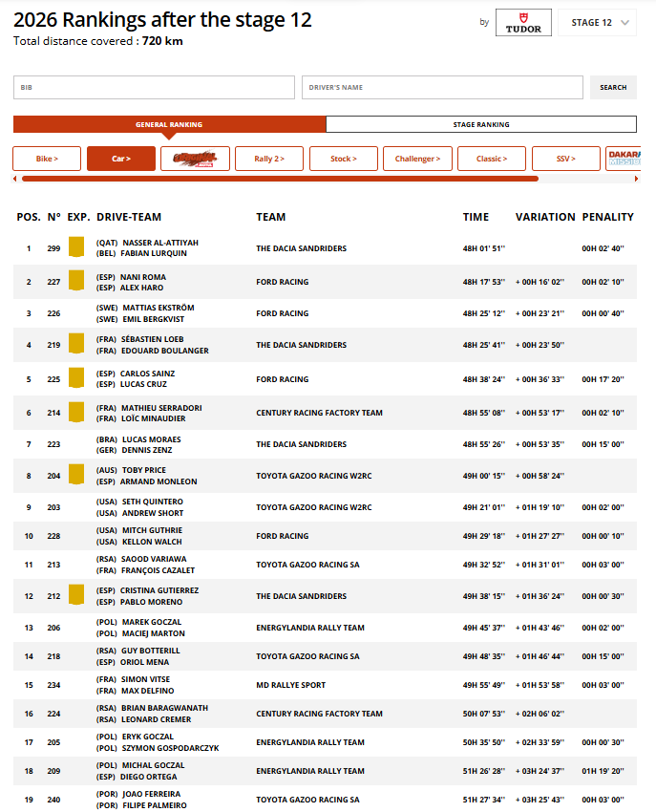Focus the BIB input field
Screen dimensions: 656x812
(x=154, y=88)
